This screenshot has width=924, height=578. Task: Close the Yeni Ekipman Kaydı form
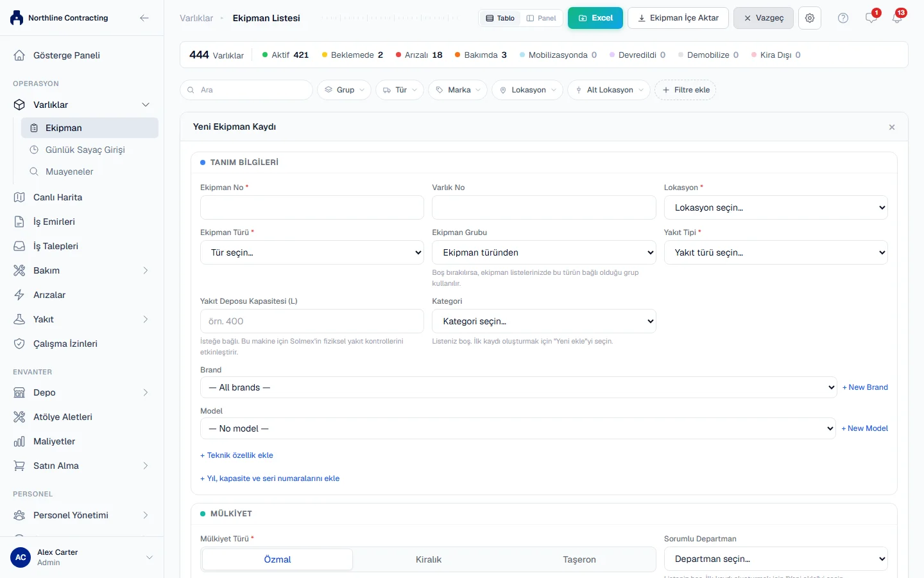click(892, 127)
